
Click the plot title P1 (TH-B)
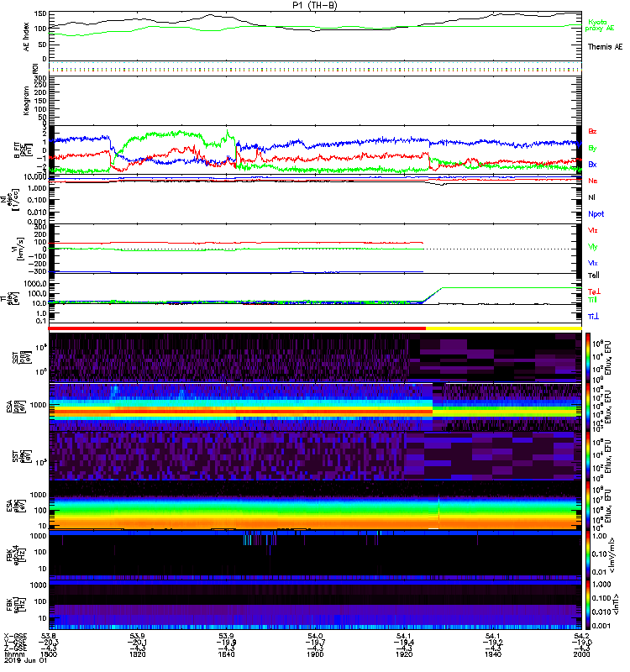point(314,5)
